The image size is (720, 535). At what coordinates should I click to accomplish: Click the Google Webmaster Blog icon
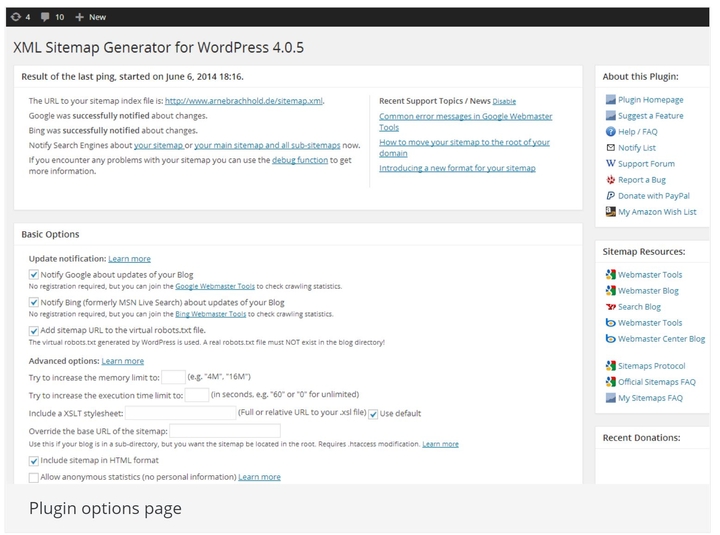(x=610, y=291)
